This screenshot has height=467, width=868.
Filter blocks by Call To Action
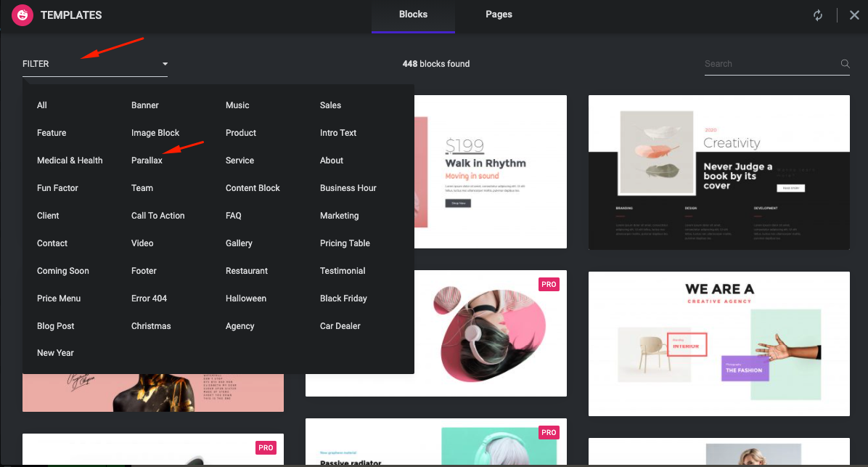(x=157, y=216)
